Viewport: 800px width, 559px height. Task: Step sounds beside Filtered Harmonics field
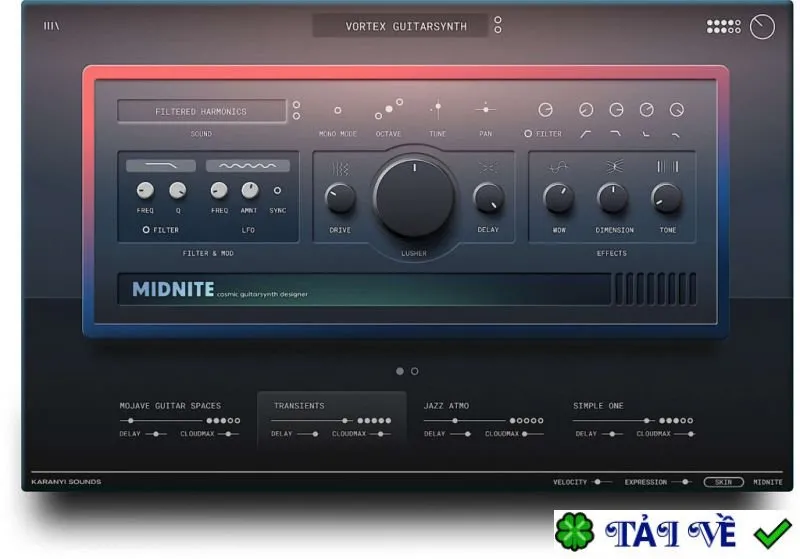click(296, 110)
